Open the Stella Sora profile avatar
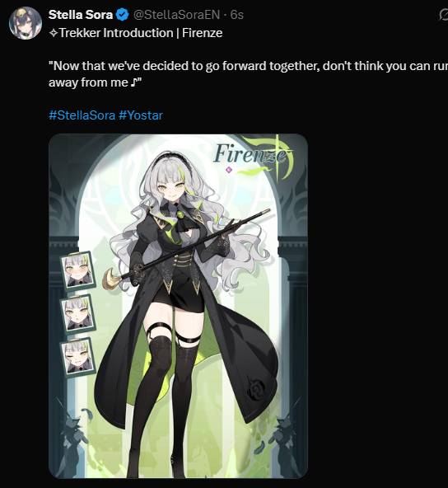This screenshot has width=448, height=488. coord(26,23)
